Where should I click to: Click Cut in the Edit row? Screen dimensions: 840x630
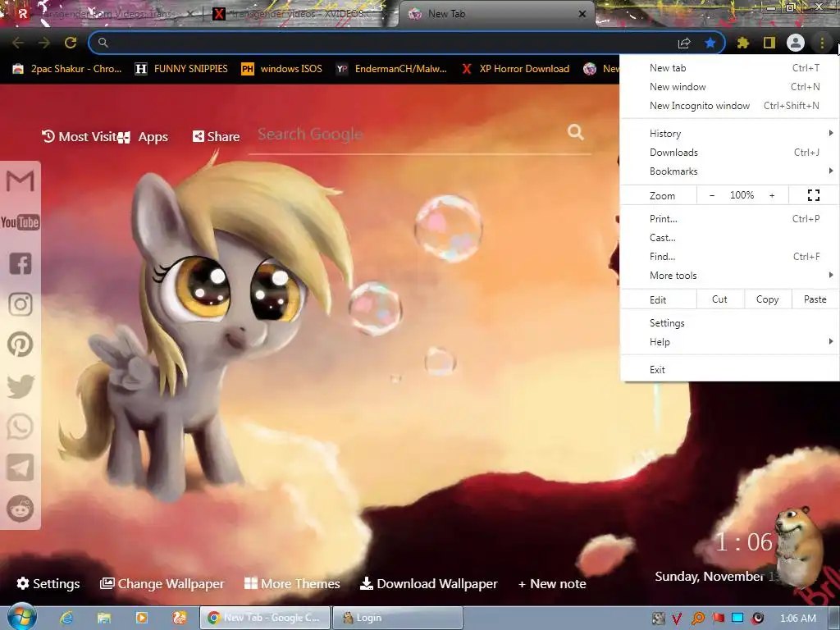pyautogui.click(x=719, y=299)
